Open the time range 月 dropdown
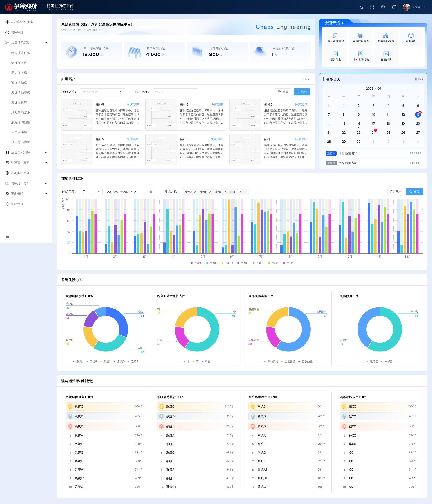The width and height of the screenshot is (432, 504). (91, 192)
